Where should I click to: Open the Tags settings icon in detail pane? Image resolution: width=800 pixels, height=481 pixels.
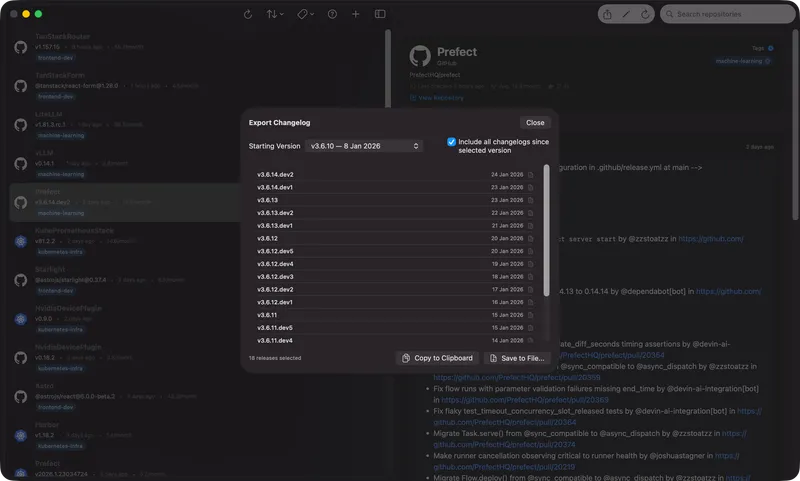tap(770, 48)
